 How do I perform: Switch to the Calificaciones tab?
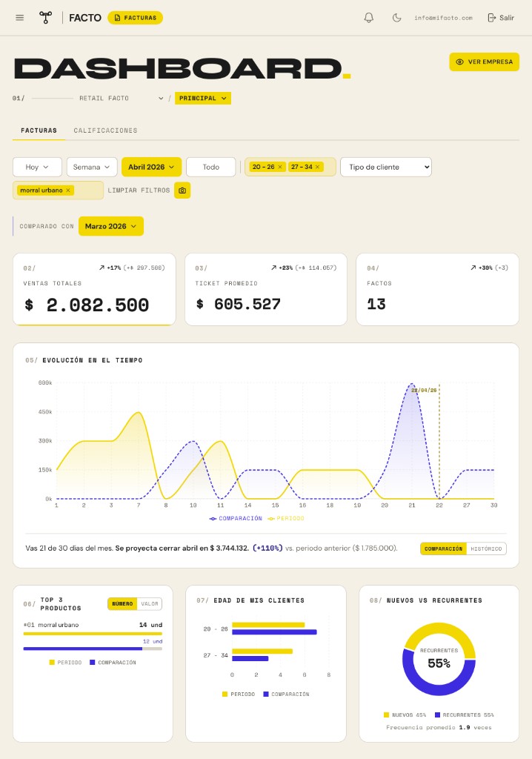105,130
